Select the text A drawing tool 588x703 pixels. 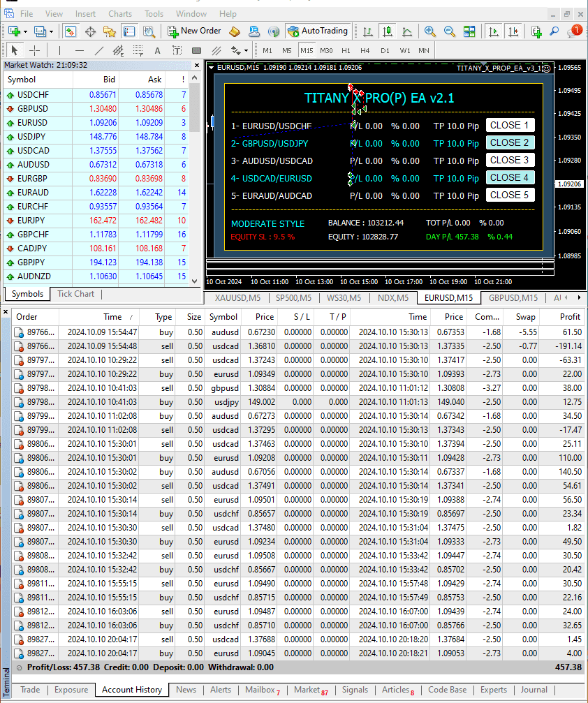pos(157,51)
